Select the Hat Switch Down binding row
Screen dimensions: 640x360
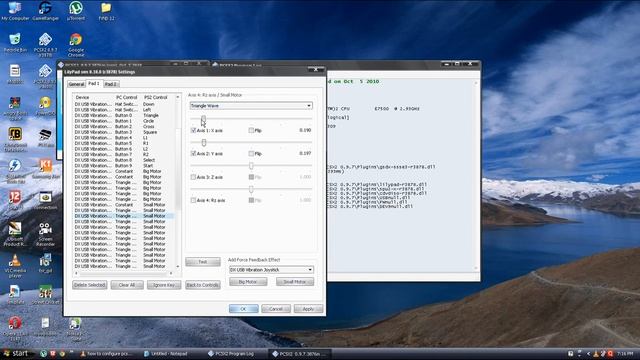(x=123, y=104)
